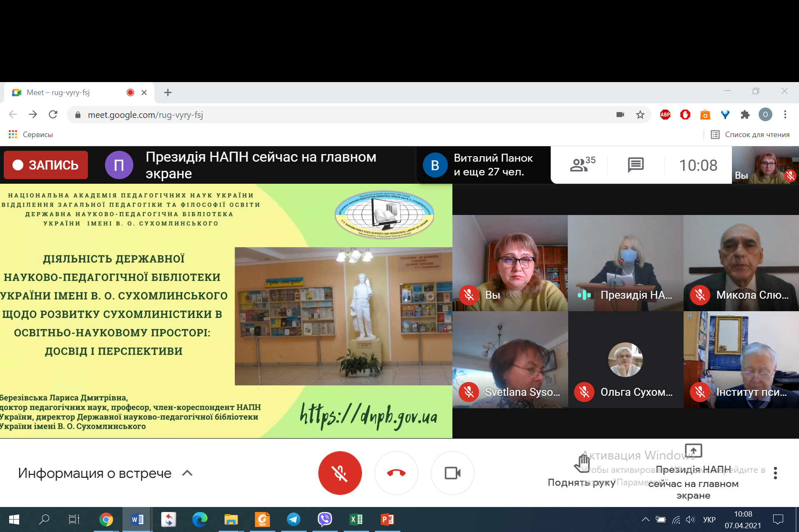Open Telegram from the taskbar
The image size is (799, 532).
[x=294, y=520]
